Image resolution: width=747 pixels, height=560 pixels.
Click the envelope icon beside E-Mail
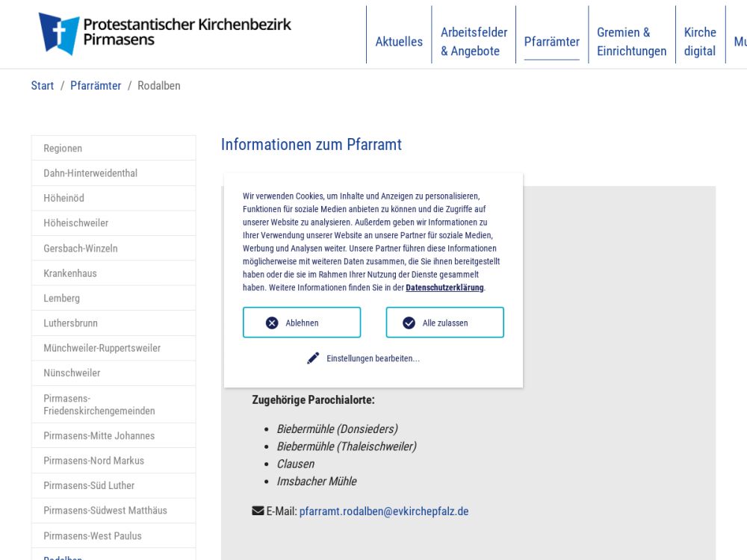(258, 511)
